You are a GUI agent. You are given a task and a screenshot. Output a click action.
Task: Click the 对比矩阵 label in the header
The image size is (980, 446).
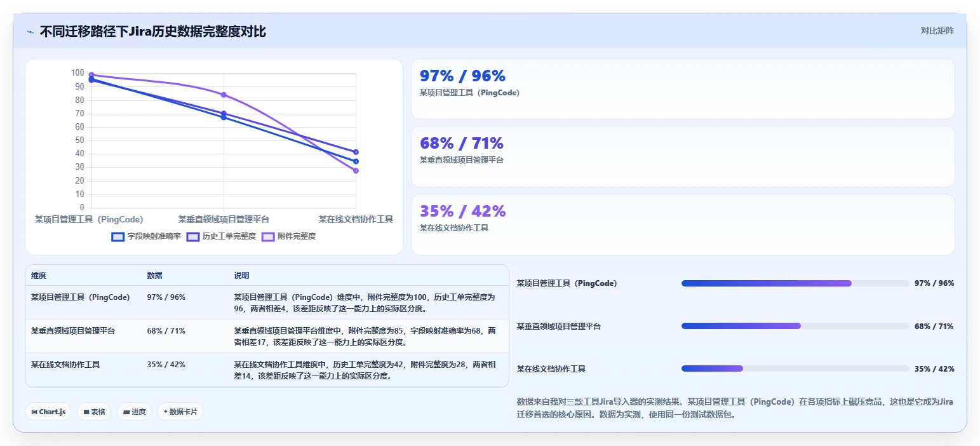tap(937, 30)
